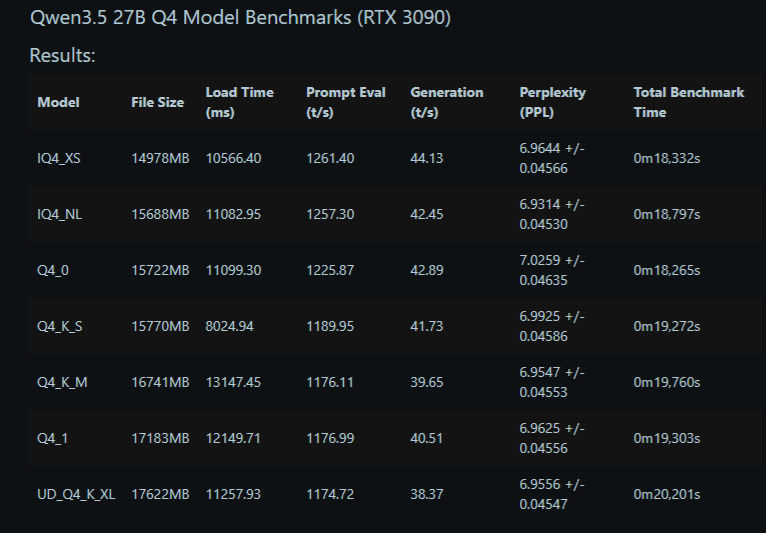The image size is (766, 533).
Task: Select the 'Q4_0' model cell
Action: [53, 270]
